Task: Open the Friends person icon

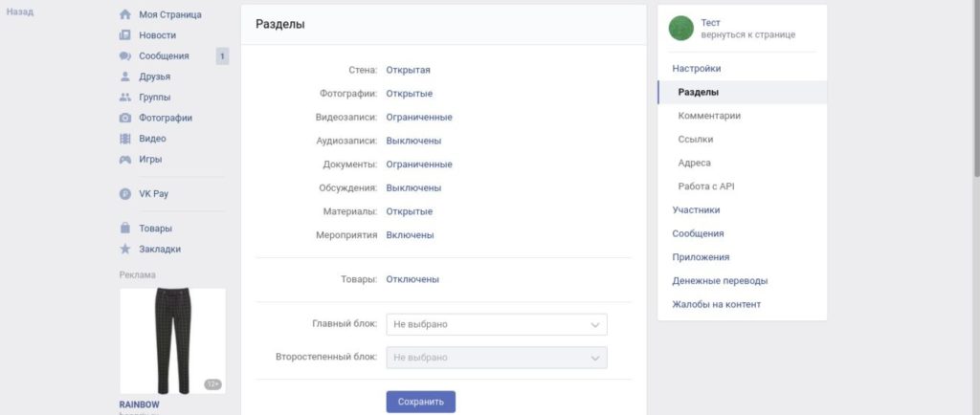Action: (124, 76)
